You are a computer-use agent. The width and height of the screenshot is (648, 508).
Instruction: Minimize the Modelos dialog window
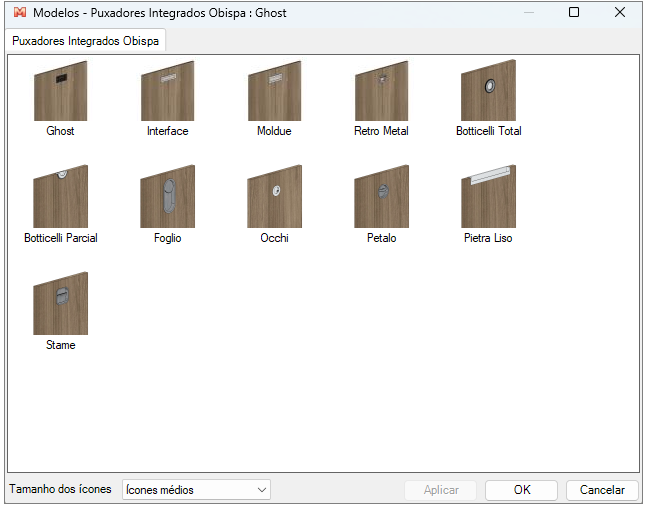tap(529, 12)
